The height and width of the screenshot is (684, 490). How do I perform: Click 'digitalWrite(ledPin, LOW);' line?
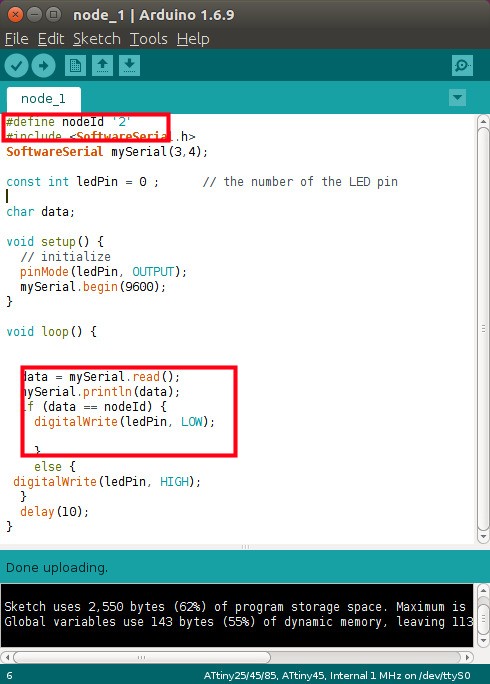(124, 422)
